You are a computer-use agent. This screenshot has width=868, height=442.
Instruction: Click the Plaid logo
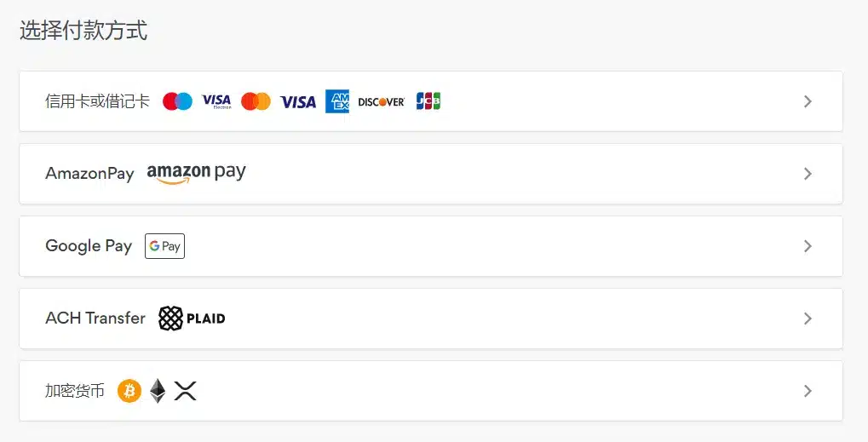[x=192, y=318]
